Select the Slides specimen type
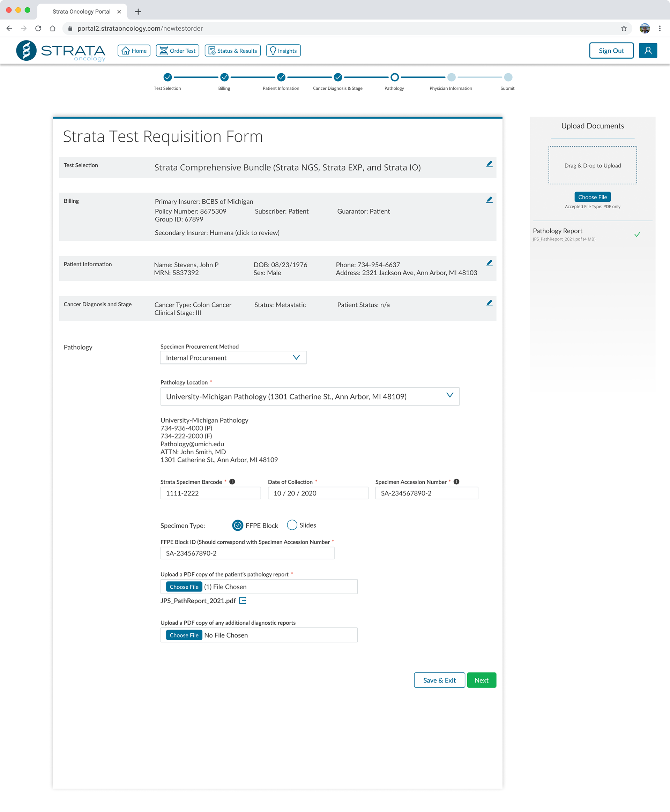This screenshot has width=670, height=812. [x=292, y=525]
